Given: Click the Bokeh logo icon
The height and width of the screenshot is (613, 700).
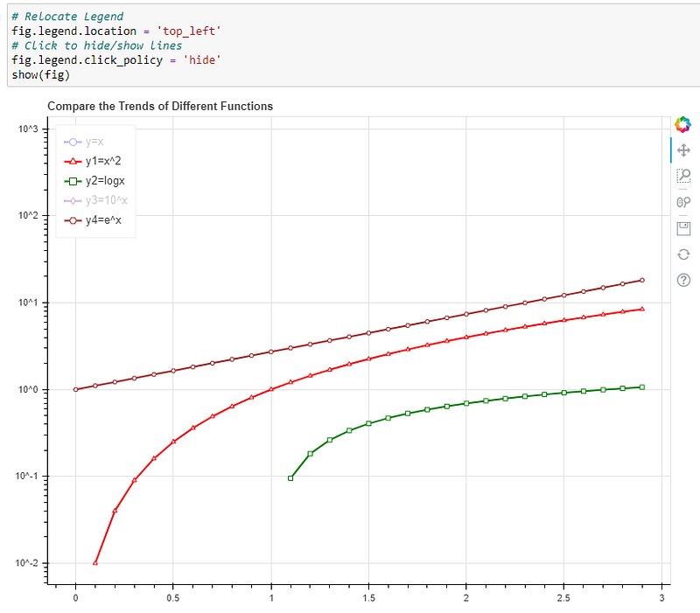Looking at the screenshot, I should click(683, 124).
